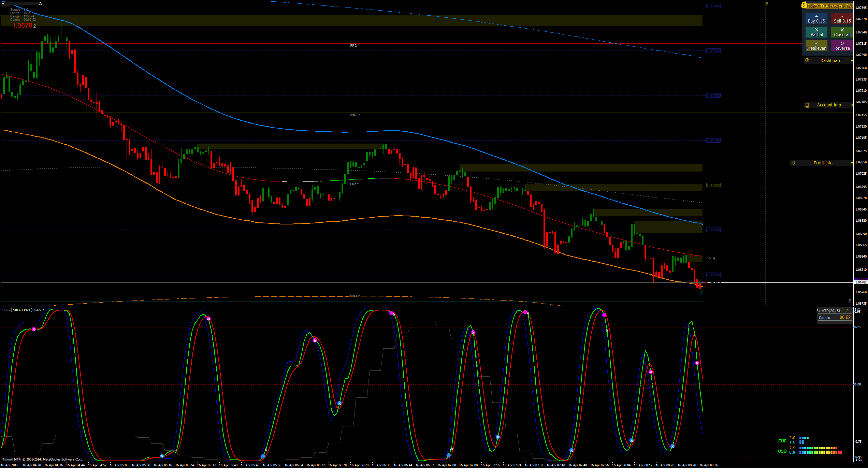
Task: Click the blue signal marker near 05:16
Action: click(162, 456)
